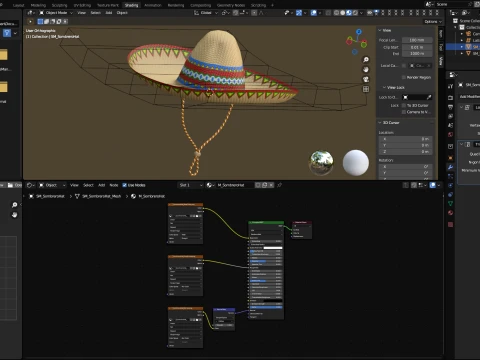The width and height of the screenshot is (480, 360).
Task: Open the Texture properties checker tab
Action: pyautogui.click(x=451, y=225)
